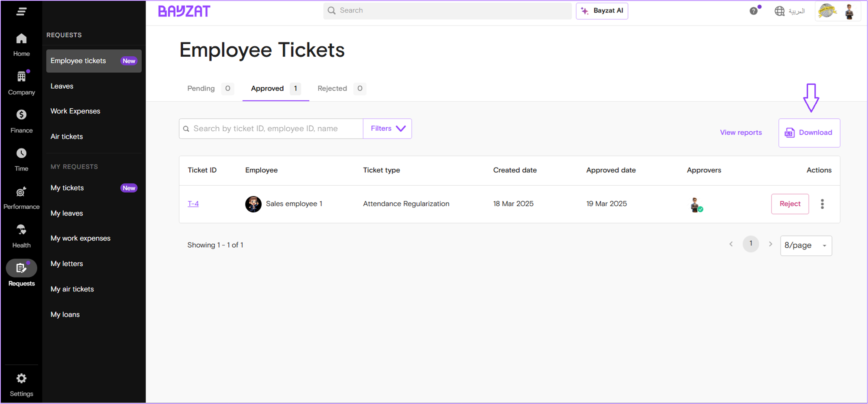This screenshot has height=404, width=868.
Task: Reject the T-4 ticket
Action: point(790,204)
